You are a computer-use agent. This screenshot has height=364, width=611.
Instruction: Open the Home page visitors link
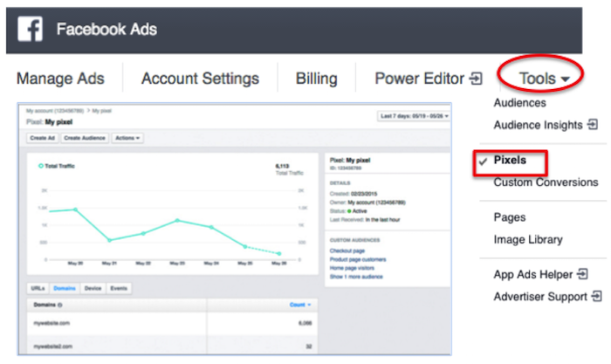[352, 268]
